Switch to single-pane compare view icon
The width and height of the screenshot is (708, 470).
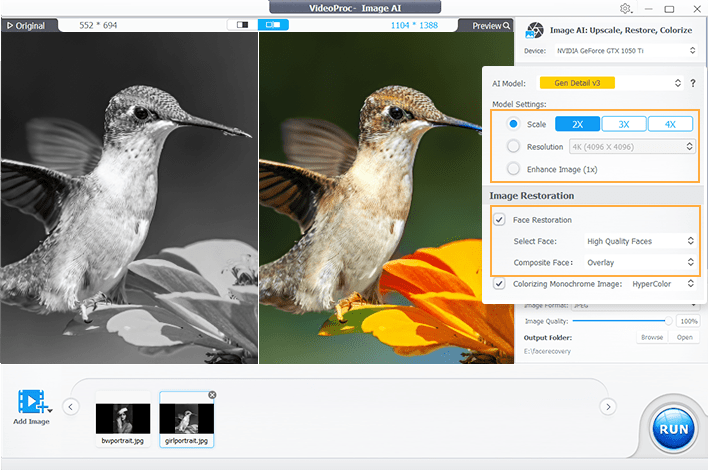point(241,25)
